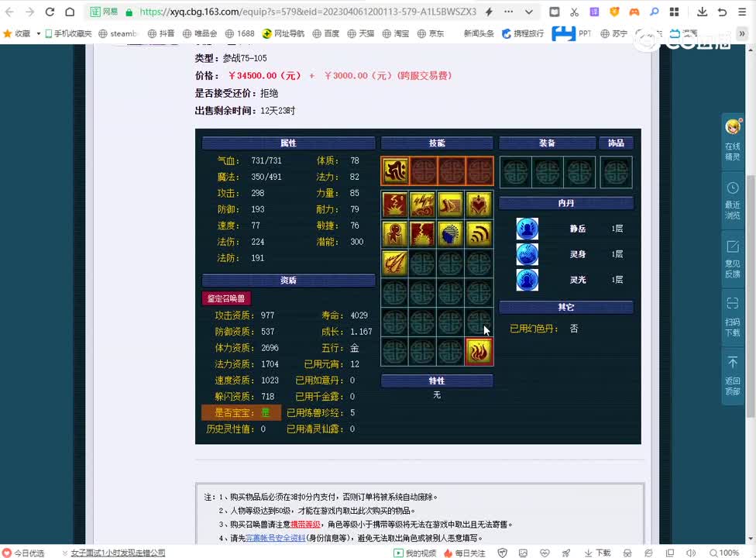756x558 pixels.
Task: Open the 在线精灵 sidebar assistant
Action: [x=733, y=141]
